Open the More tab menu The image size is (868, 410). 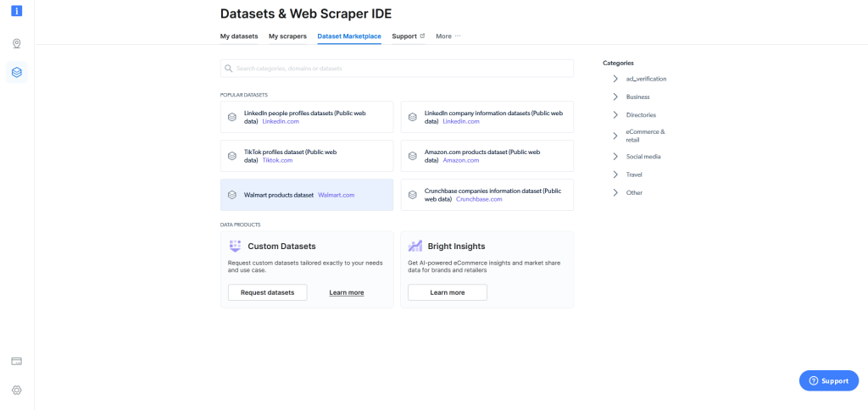(x=448, y=36)
